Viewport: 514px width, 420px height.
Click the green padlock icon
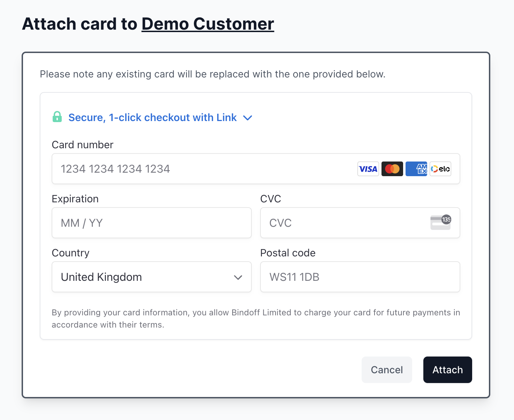58,117
